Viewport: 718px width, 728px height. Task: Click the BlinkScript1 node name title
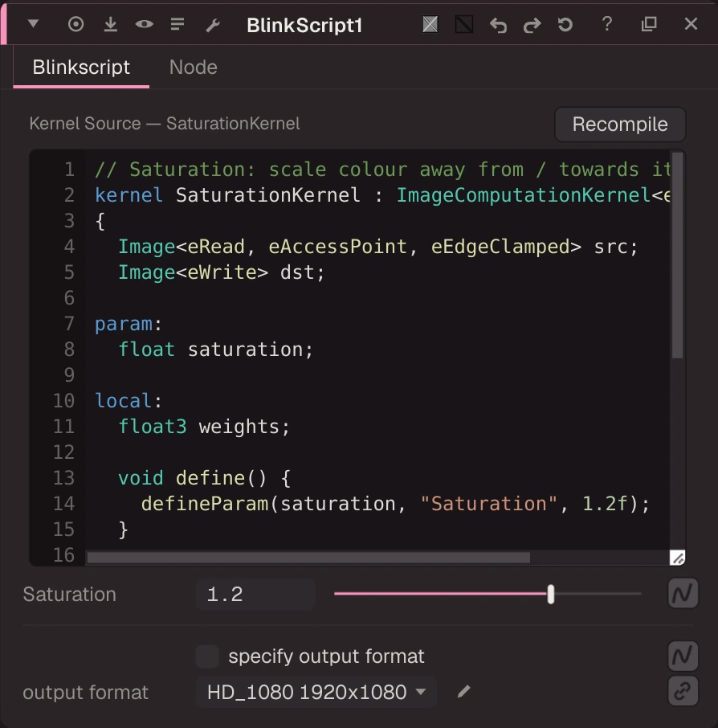click(x=304, y=26)
